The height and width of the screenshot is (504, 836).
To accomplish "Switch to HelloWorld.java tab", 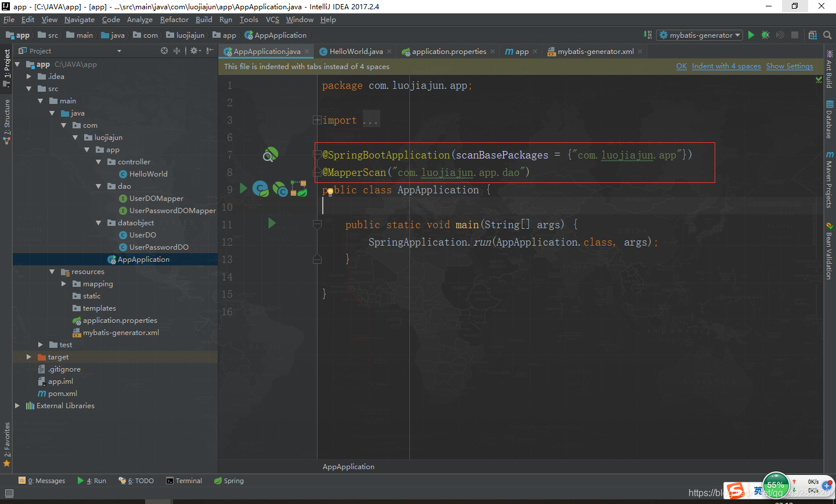I will point(356,52).
